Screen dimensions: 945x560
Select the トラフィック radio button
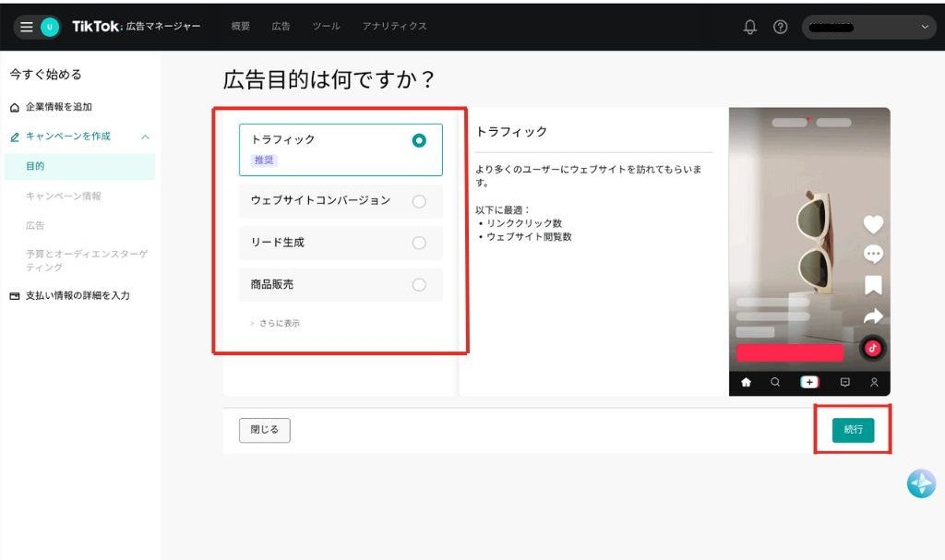(x=419, y=141)
